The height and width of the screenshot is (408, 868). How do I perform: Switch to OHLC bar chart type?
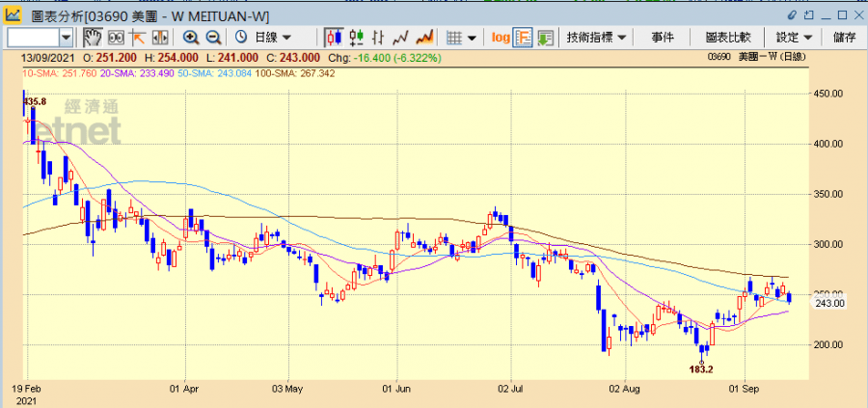357,38
